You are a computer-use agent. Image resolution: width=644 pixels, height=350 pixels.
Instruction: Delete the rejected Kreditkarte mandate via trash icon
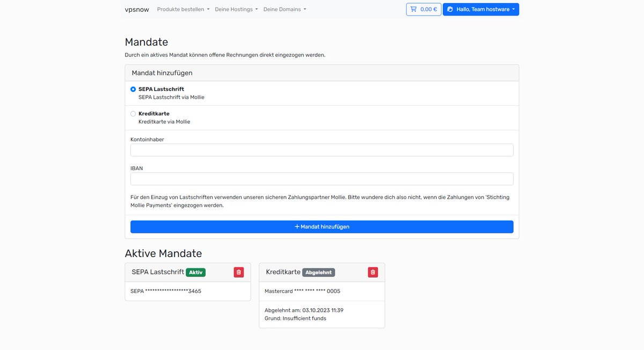tap(372, 272)
